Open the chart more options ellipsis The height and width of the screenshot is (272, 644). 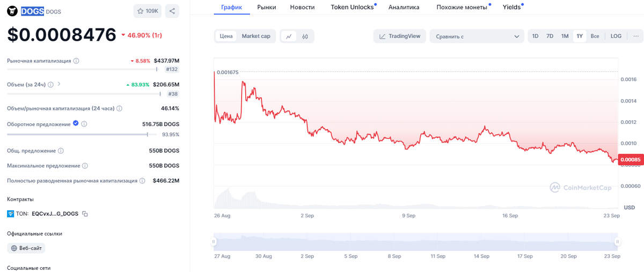[635, 36]
